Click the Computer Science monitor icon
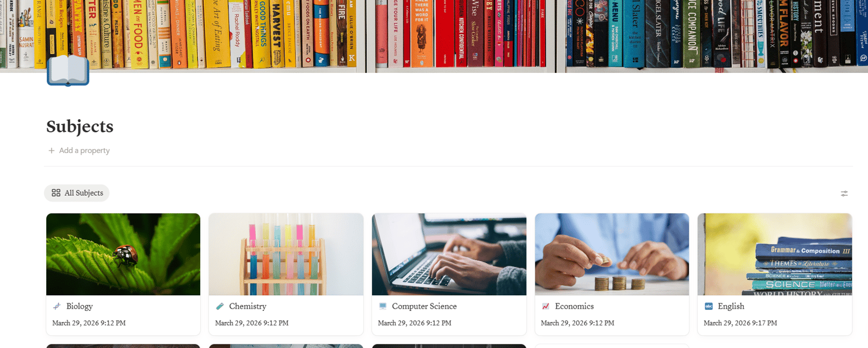Image resolution: width=868 pixels, height=348 pixels. [x=382, y=306]
